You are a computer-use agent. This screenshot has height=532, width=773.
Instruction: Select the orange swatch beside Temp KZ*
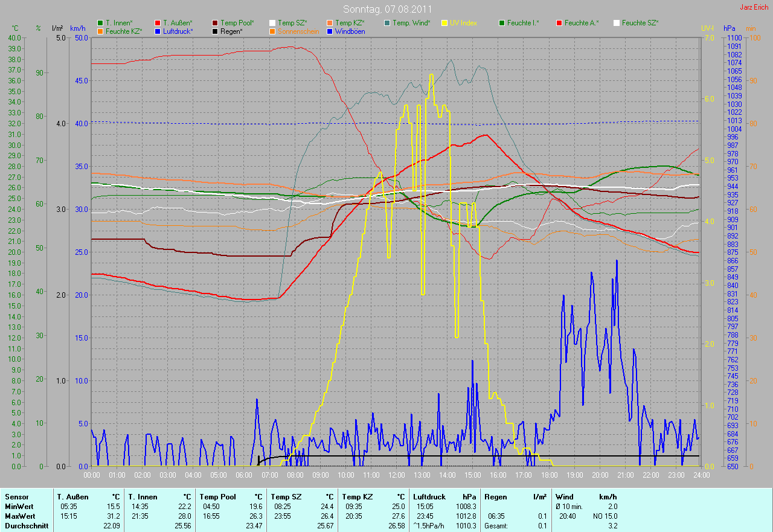pos(330,23)
